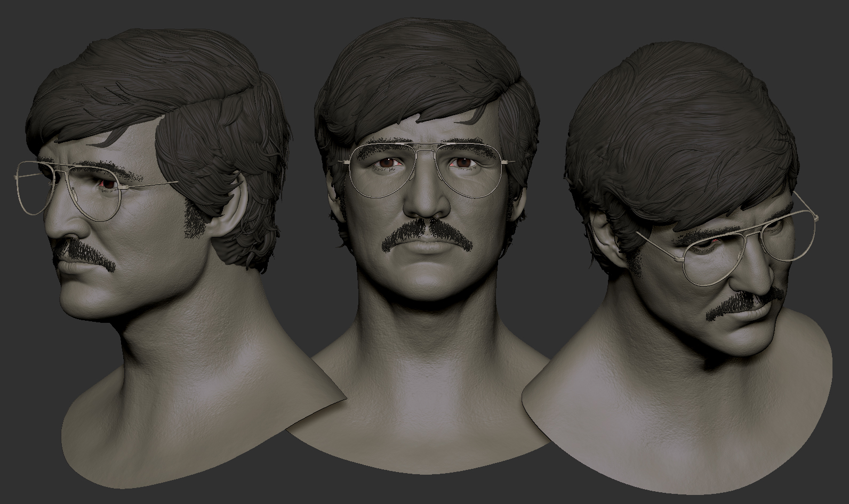Click the right bust's mustache
Image resolution: width=849 pixels, height=504 pixels.
click(744, 304)
